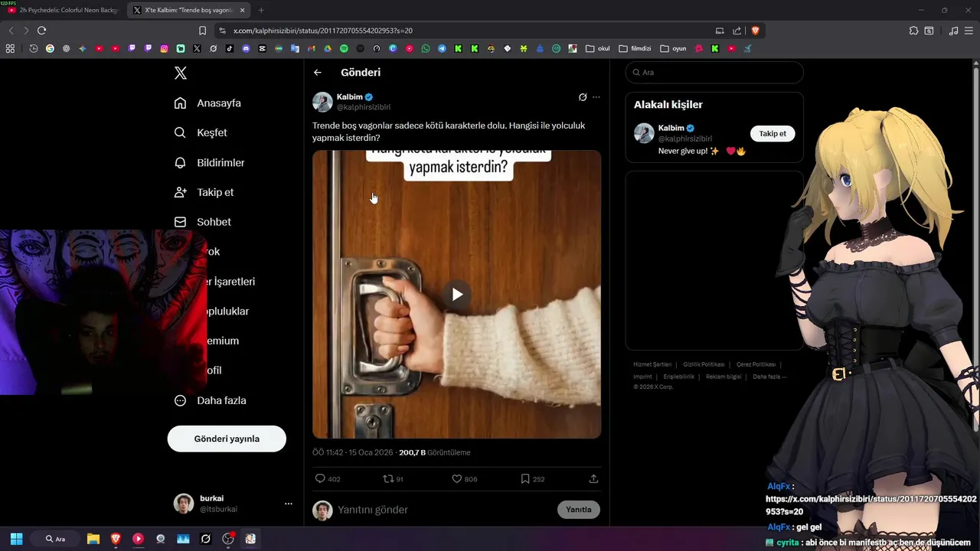The image size is (980, 551).
Task: Open a new browser tab
Action: [x=261, y=10]
